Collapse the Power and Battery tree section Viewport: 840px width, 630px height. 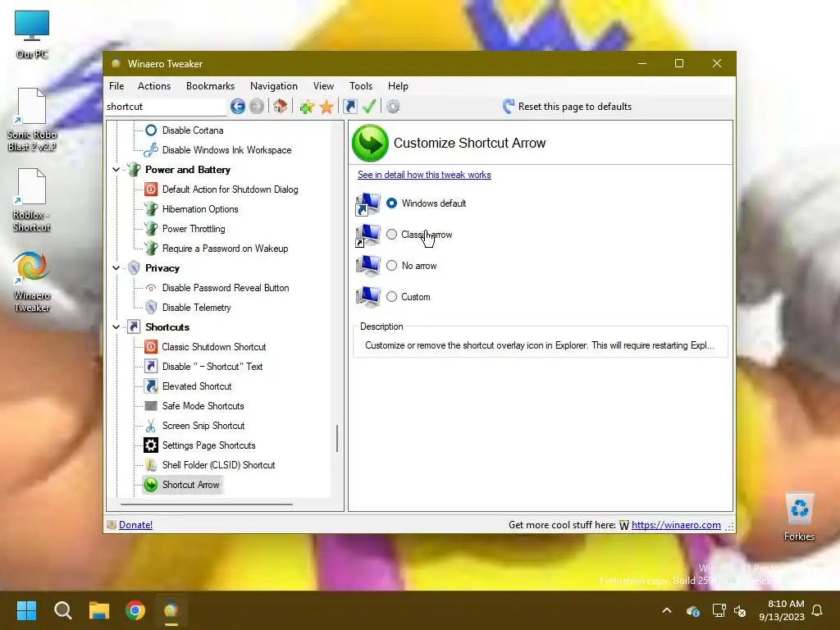(116, 169)
